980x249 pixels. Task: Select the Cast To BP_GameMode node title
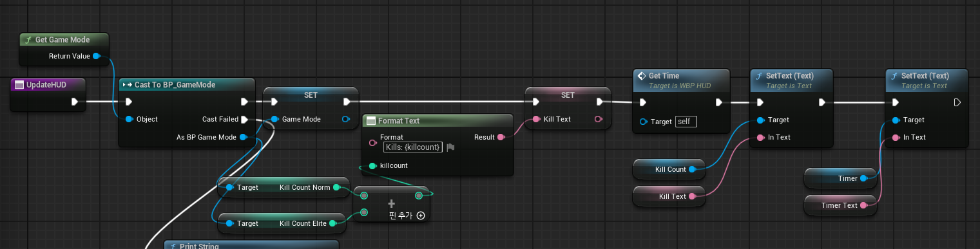pyautogui.click(x=175, y=85)
